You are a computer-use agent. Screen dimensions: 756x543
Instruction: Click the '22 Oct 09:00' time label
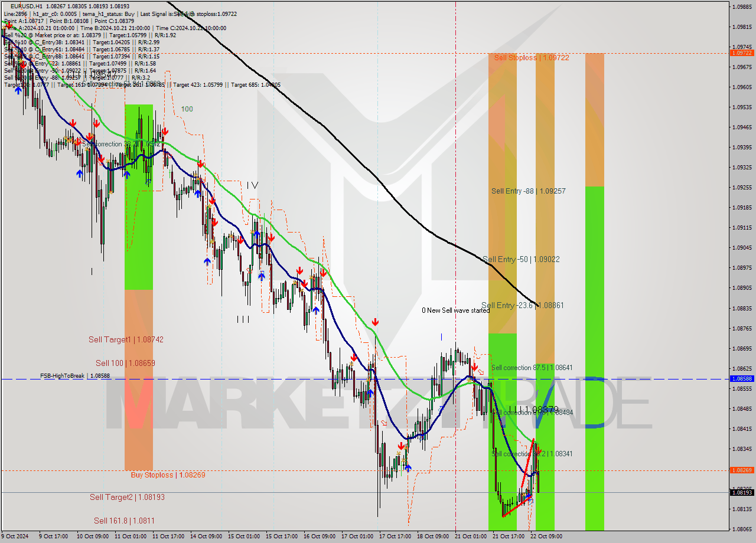(x=546, y=537)
